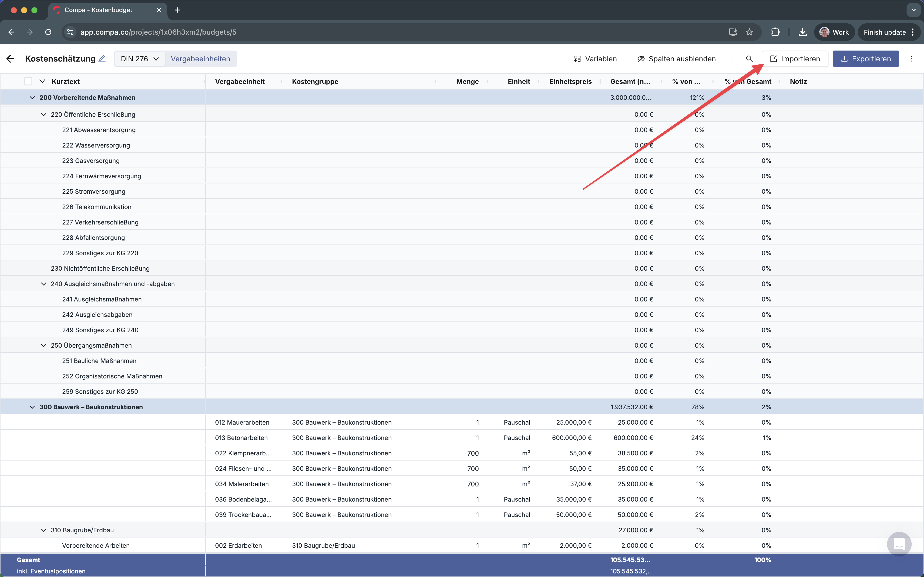Click the search magnifier icon
Viewport: 924px width, 577px height.
[749, 59]
